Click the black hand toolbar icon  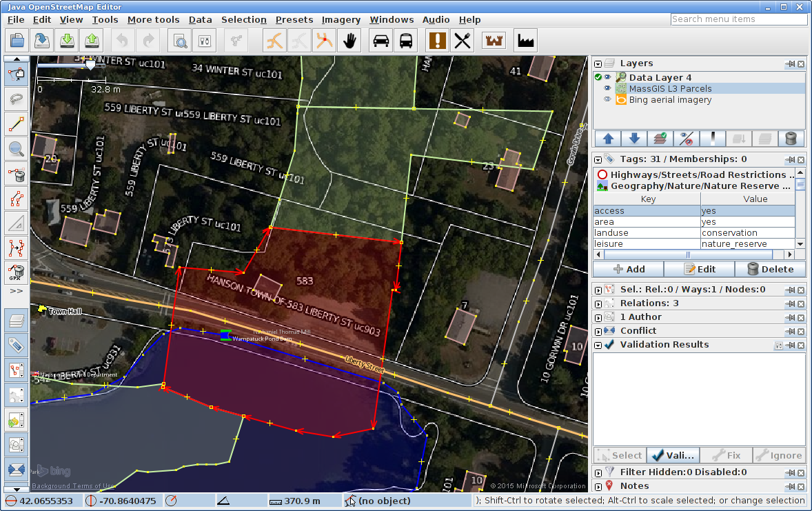pos(350,41)
